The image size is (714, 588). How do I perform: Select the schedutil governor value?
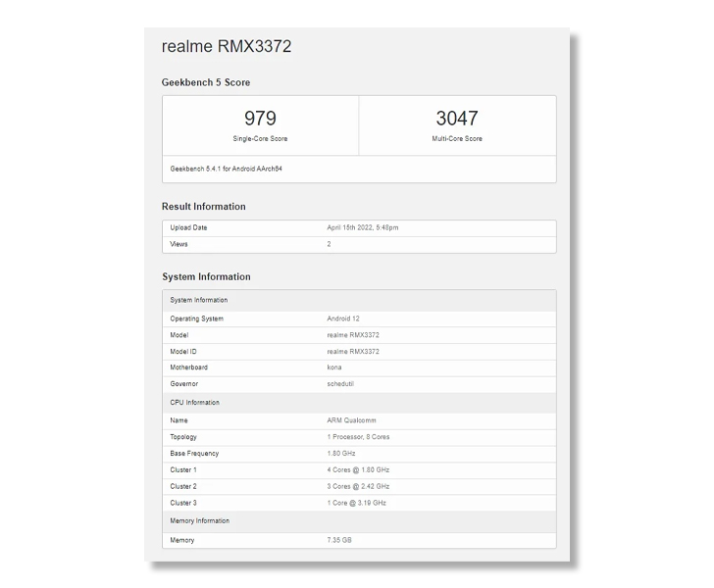(x=340, y=383)
